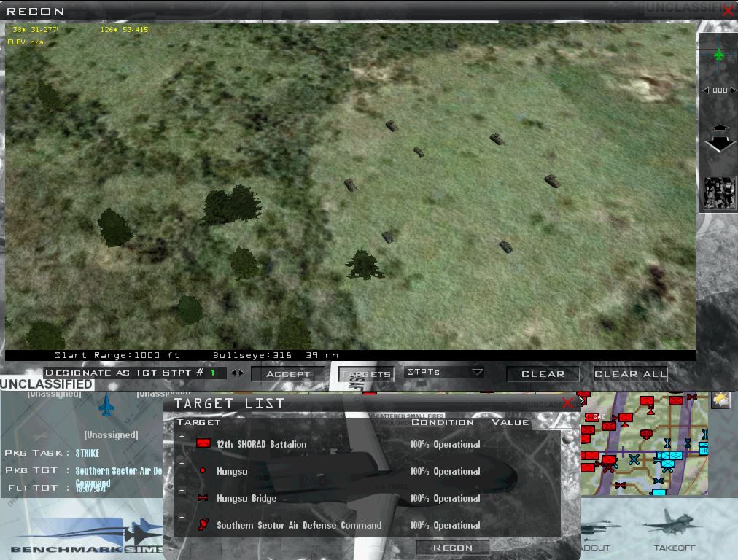The width and height of the screenshot is (738, 560).
Task: Select the Hungsu city dot icon
Action: click(203, 470)
